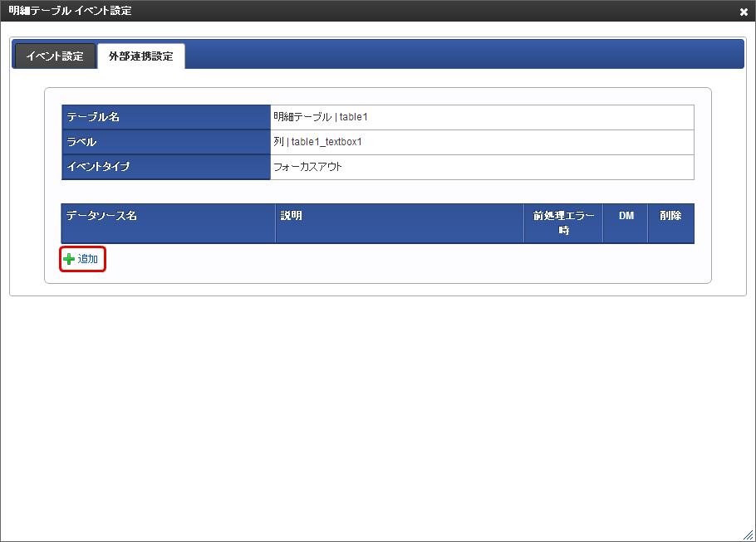This screenshot has width=756, height=542.
Task: Click the イベントタイプ label cell
Action: pyautogui.click(x=166, y=167)
